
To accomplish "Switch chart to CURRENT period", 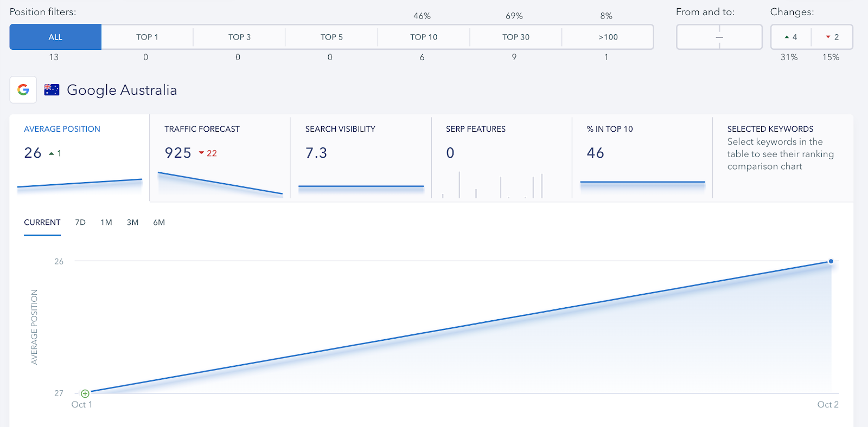I will click(42, 223).
